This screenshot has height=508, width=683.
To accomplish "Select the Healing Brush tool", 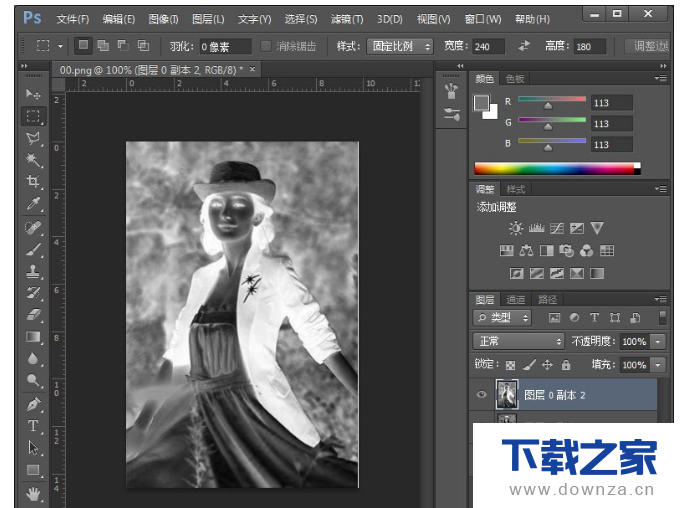I will pyautogui.click(x=33, y=228).
